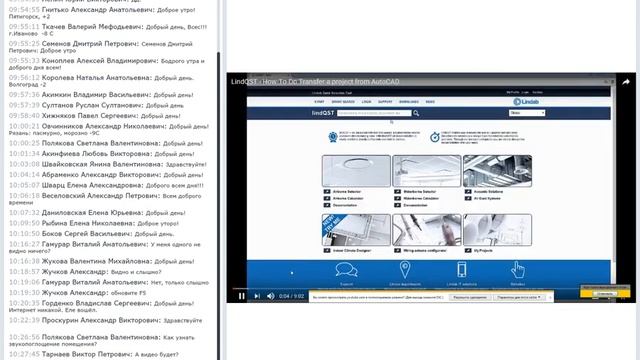Click the arrow icon next to Airborne Selector

pyautogui.click(x=327, y=191)
